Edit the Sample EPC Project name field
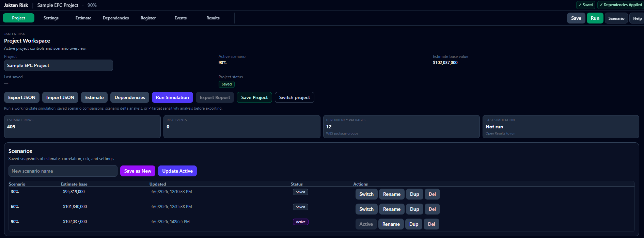Screen dimensions: 644x238 pos(59,65)
